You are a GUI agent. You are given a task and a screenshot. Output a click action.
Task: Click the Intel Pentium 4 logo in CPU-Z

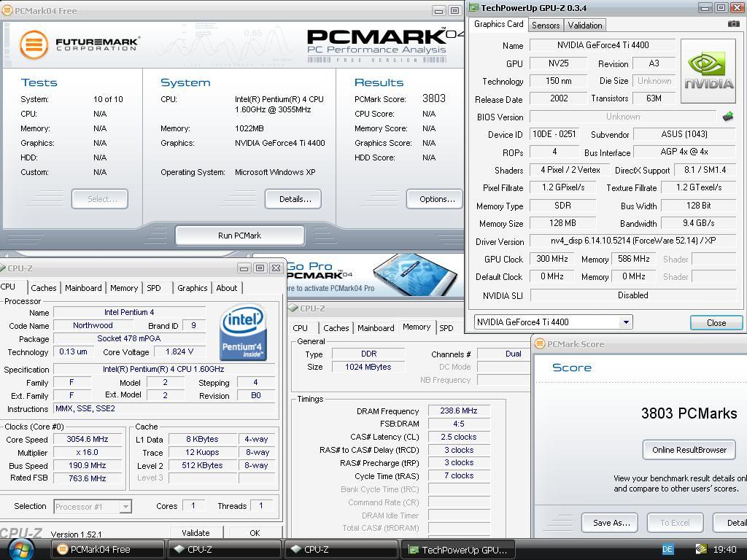243,332
